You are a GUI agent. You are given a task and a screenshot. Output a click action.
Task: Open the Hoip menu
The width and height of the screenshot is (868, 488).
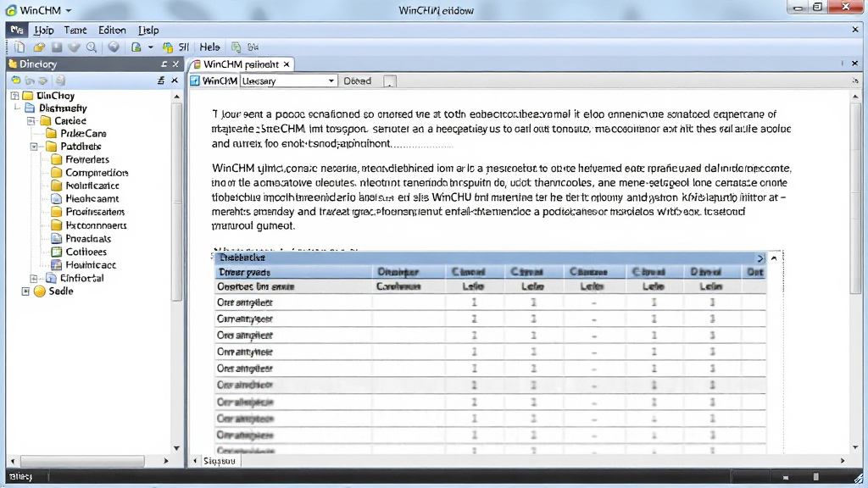click(x=44, y=30)
